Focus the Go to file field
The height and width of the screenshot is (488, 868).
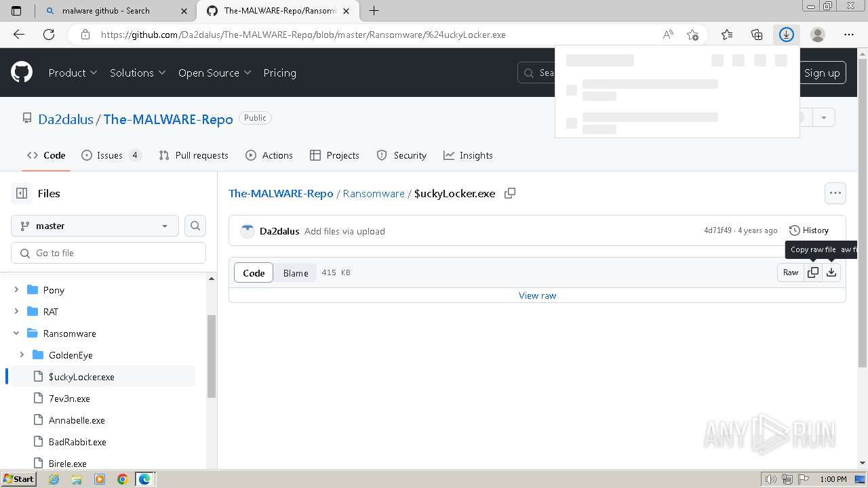(108, 253)
